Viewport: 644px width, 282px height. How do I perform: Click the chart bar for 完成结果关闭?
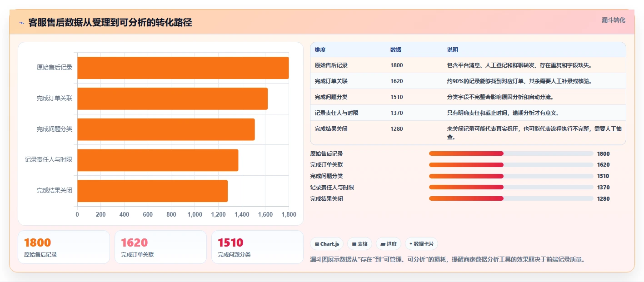coord(152,191)
